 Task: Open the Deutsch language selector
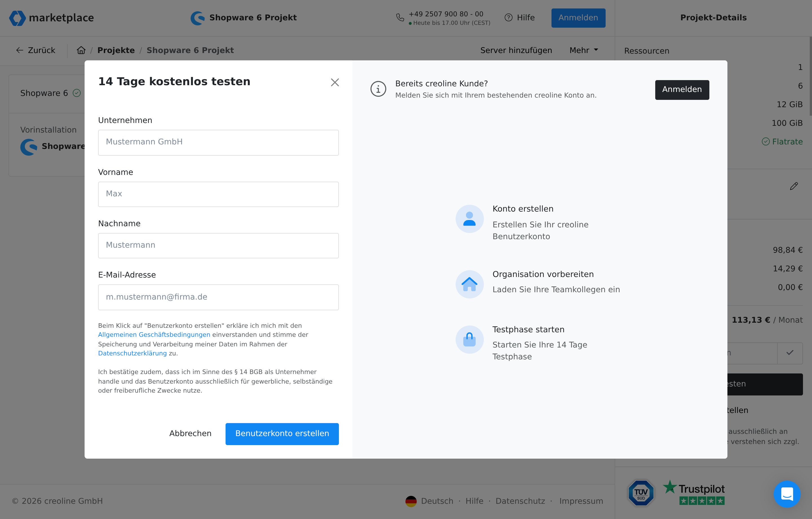click(x=430, y=501)
